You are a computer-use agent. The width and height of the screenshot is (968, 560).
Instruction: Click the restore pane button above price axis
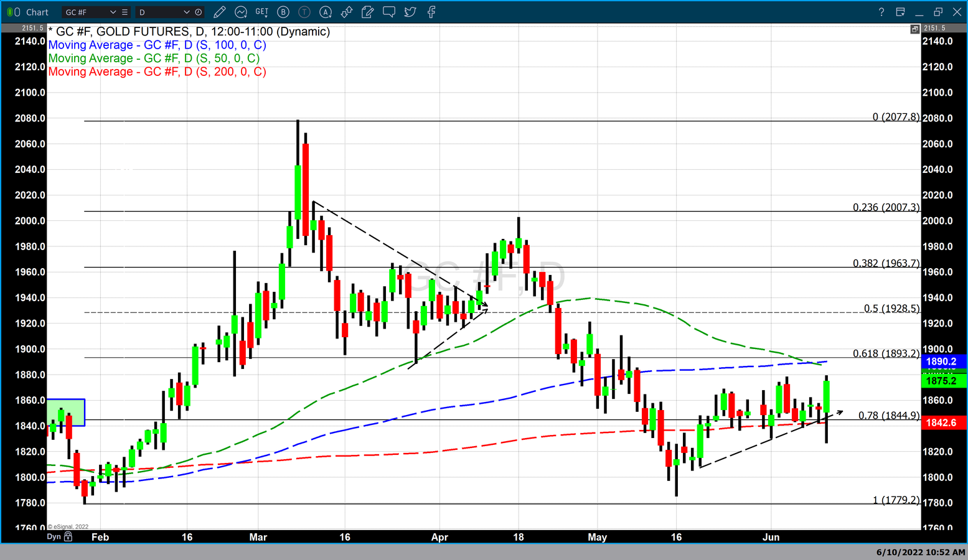(914, 29)
